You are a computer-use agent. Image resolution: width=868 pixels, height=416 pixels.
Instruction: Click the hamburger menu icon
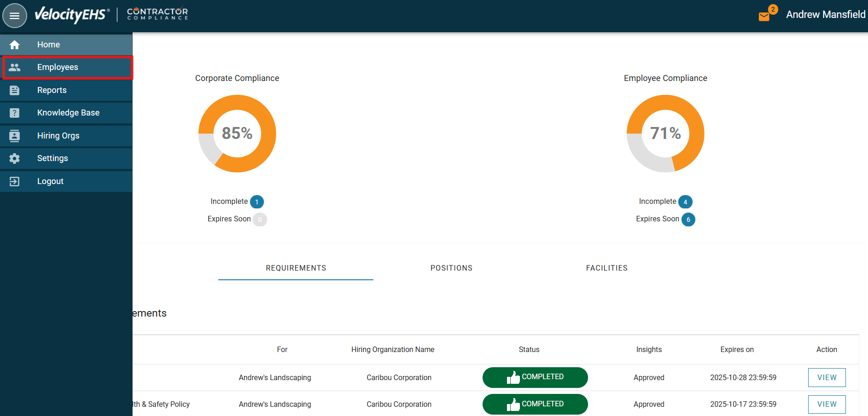[x=15, y=16]
